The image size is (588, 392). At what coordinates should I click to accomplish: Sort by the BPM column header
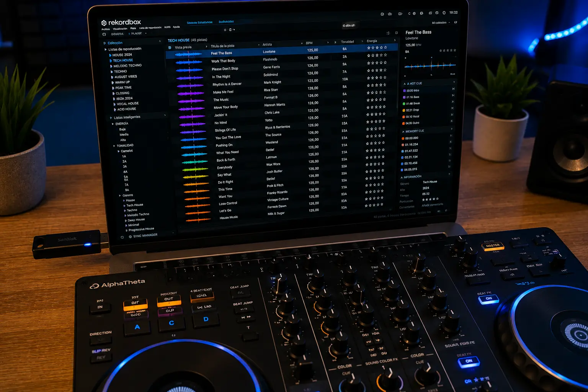(309, 43)
